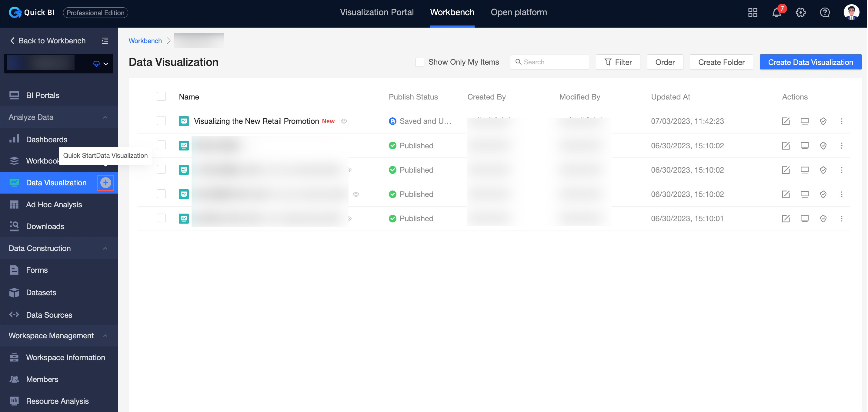The height and width of the screenshot is (412, 868).
Task: Open BI Portals in sidebar
Action: pyautogui.click(x=59, y=96)
